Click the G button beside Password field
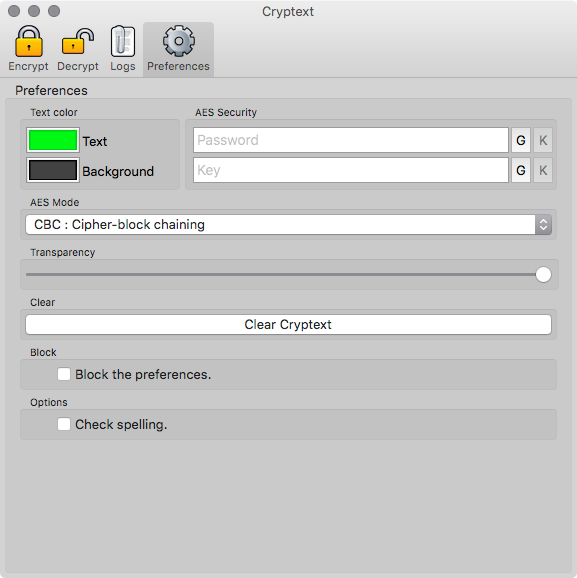The image size is (577, 578). [521, 140]
